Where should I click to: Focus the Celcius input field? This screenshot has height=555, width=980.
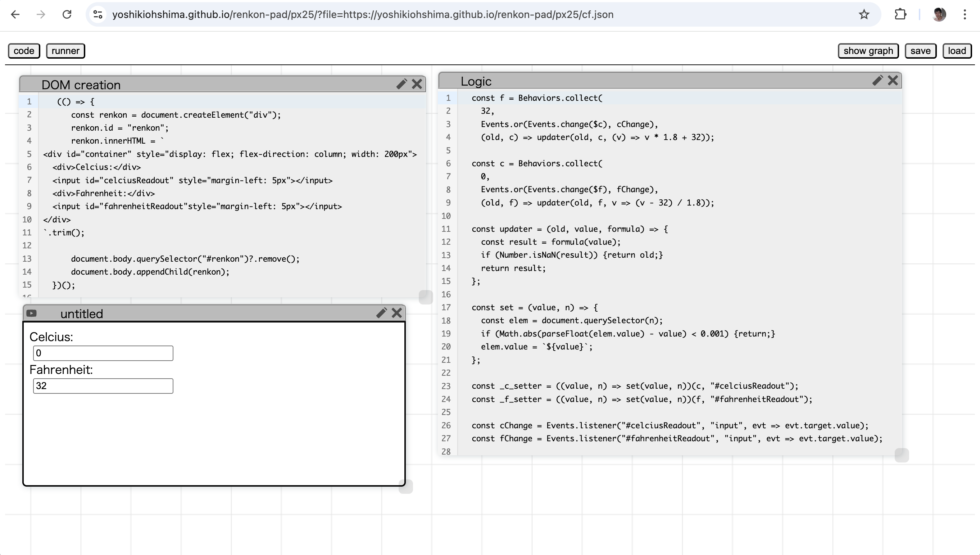coord(103,353)
